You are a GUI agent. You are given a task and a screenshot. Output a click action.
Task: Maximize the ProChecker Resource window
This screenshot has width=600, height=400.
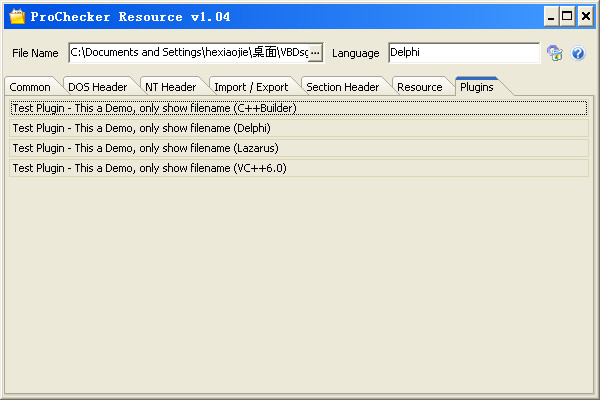567,16
